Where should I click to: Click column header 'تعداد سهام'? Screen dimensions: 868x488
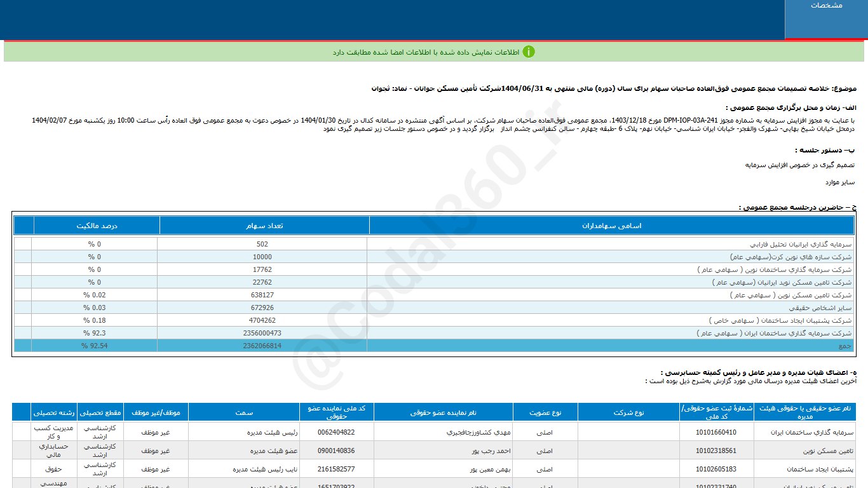click(264, 226)
